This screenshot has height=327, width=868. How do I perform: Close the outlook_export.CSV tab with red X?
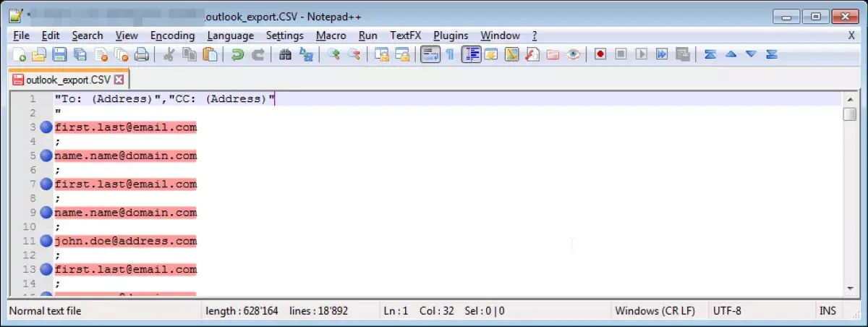pos(119,80)
